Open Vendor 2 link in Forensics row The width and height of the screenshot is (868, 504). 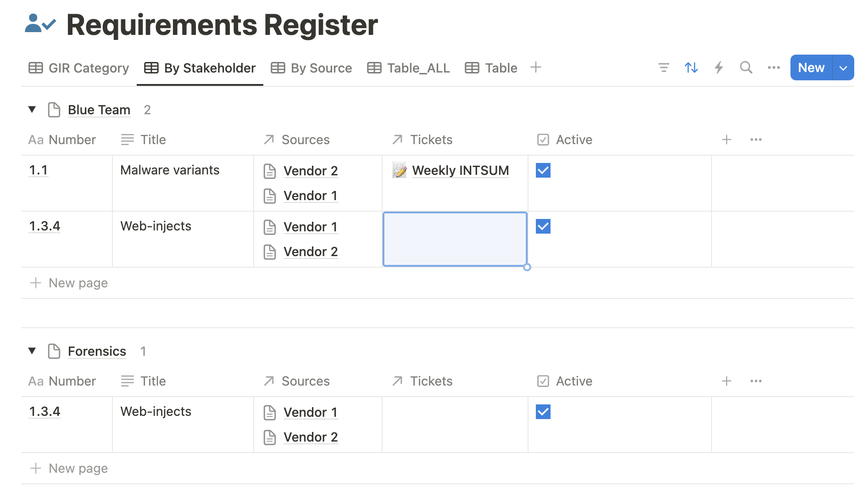[x=311, y=437]
